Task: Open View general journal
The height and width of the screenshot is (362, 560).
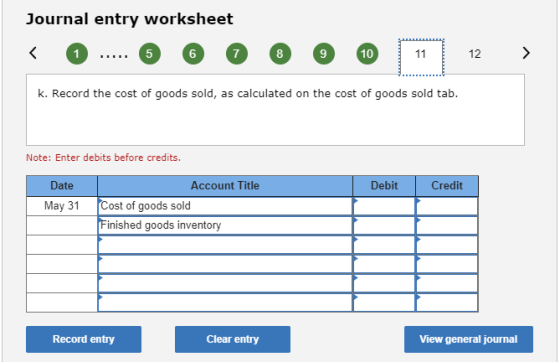Action: tap(469, 339)
